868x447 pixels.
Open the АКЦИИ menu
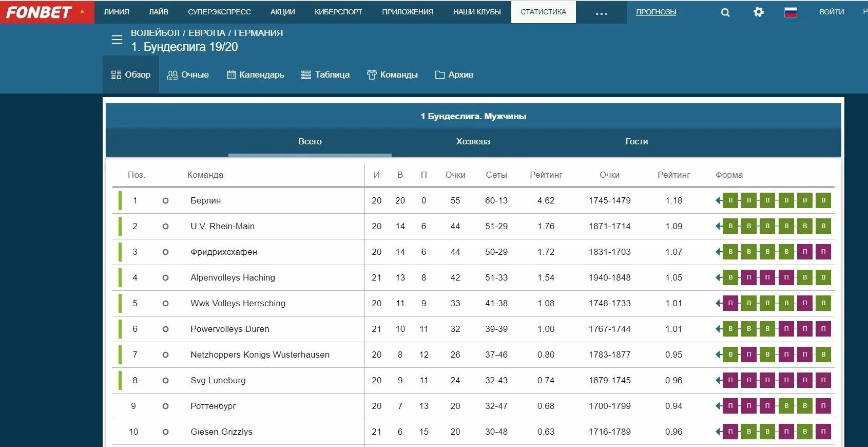pos(283,12)
